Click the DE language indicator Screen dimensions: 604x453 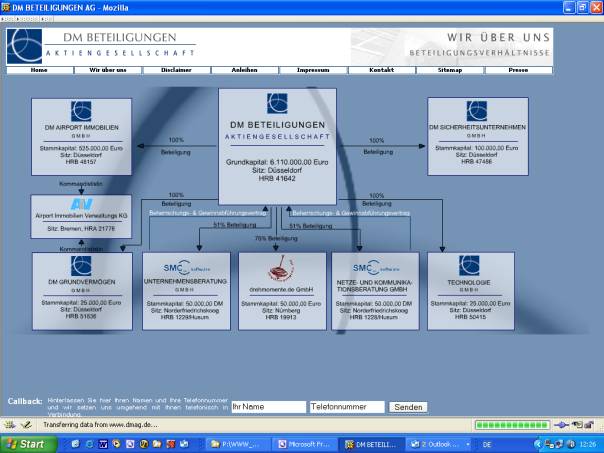(487, 445)
